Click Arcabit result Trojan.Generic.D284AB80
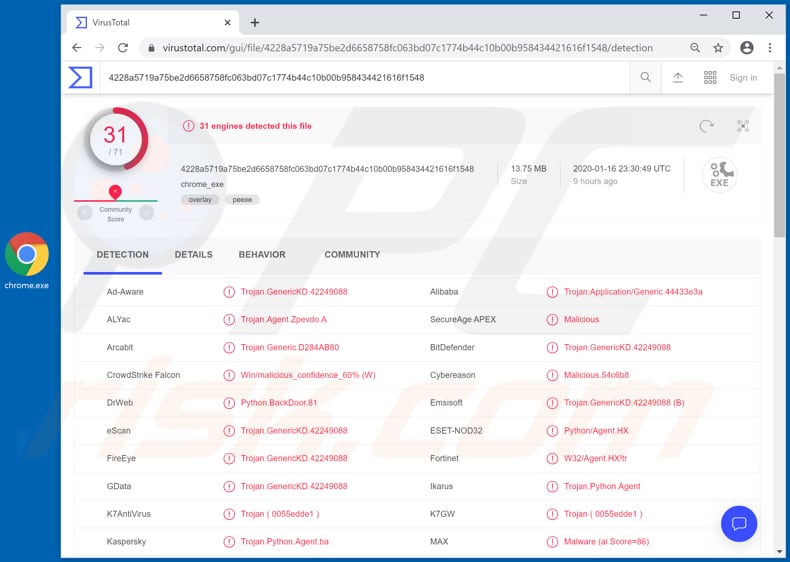790x562 pixels. pos(290,347)
